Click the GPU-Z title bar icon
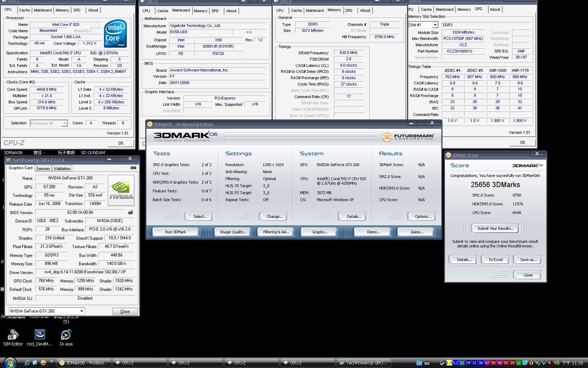 [x=8, y=160]
